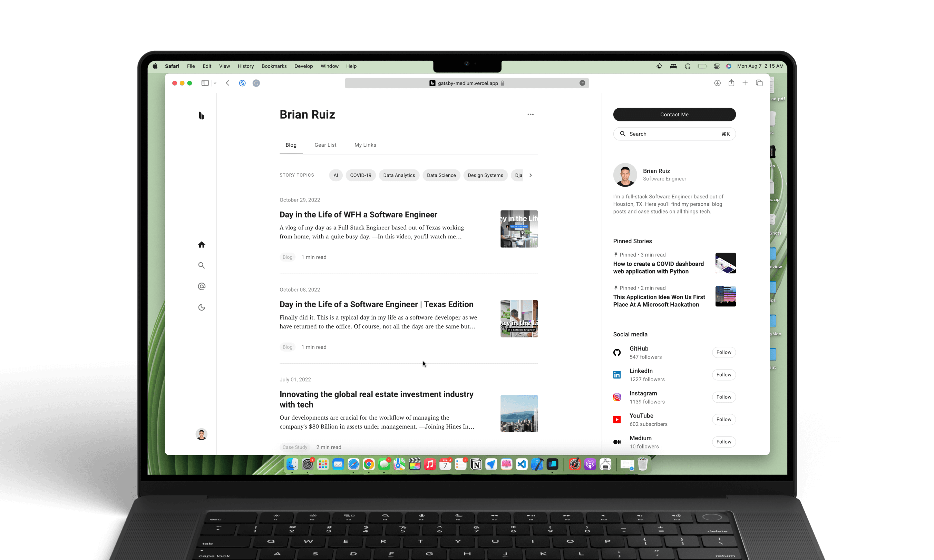Open the Bookmarks menu
Image resolution: width=934 pixels, height=560 pixels.
pyautogui.click(x=274, y=66)
